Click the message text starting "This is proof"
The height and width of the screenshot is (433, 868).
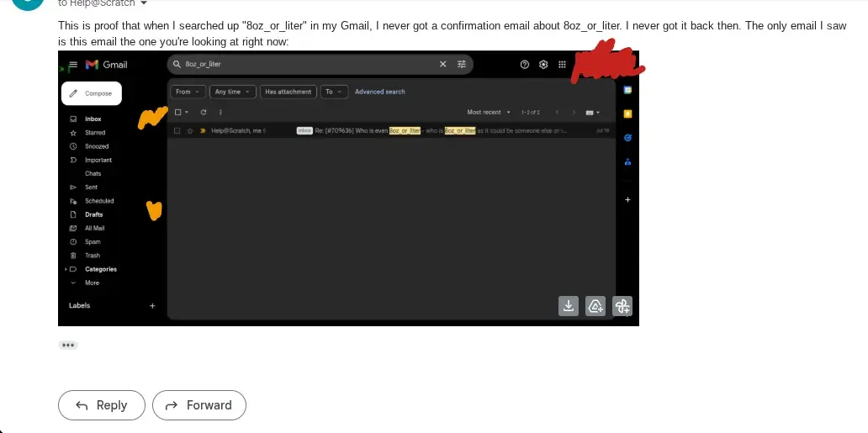(453, 34)
